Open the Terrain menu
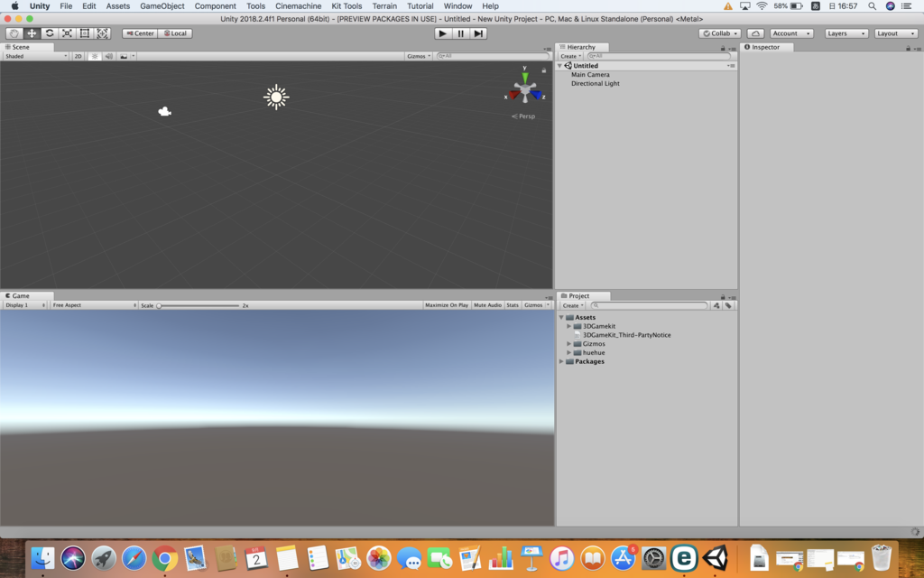Screen dimensions: 924x578 (x=384, y=6)
